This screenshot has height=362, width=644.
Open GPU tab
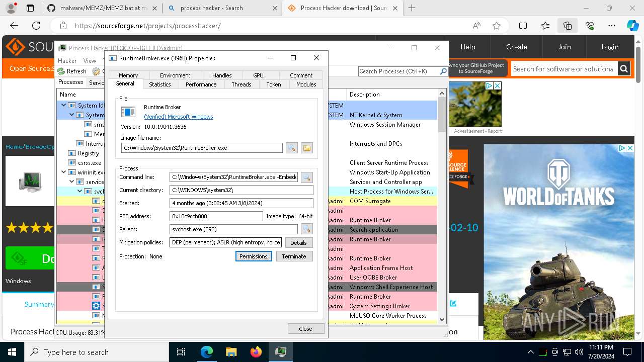pos(258,75)
